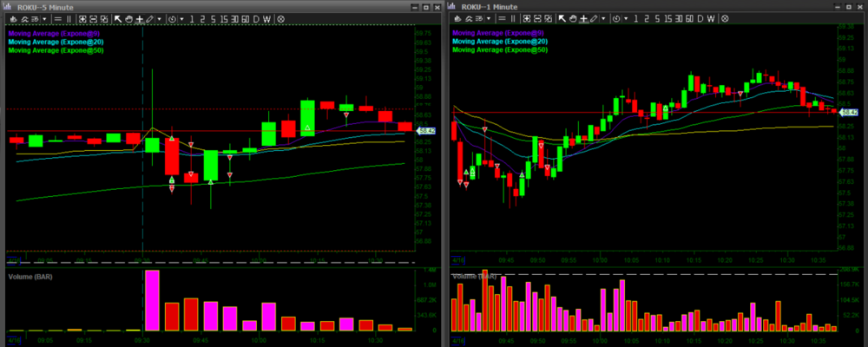Image resolution: width=868 pixels, height=347 pixels.
Task: Select the arrow pointer tool in 5-minute chart
Action: tap(118, 19)
